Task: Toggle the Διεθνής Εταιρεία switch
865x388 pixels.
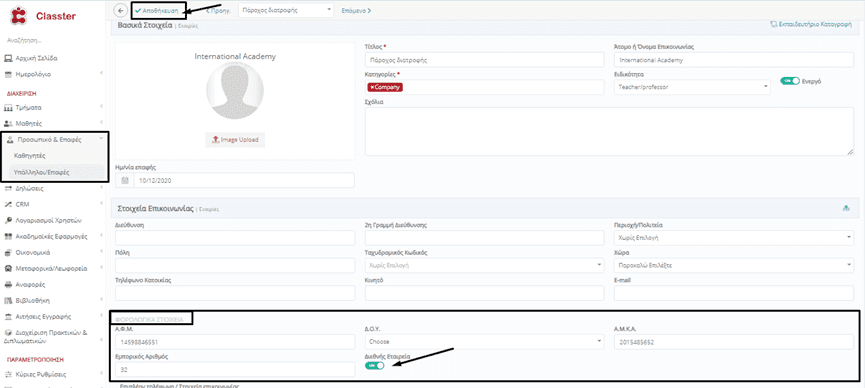Action: 375,366
